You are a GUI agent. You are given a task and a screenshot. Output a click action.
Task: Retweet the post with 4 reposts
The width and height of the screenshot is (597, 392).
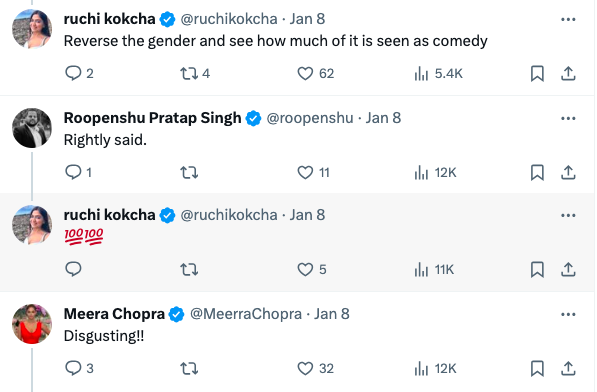(189, 73)
